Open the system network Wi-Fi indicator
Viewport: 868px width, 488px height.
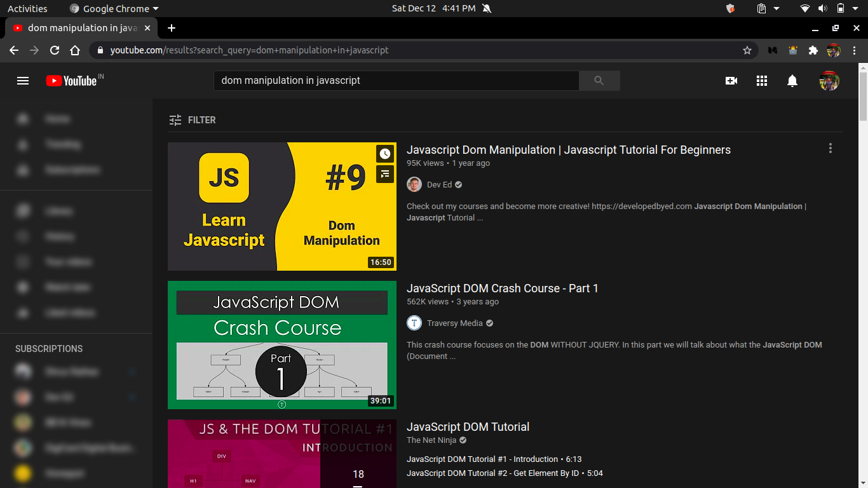[805, 8]
